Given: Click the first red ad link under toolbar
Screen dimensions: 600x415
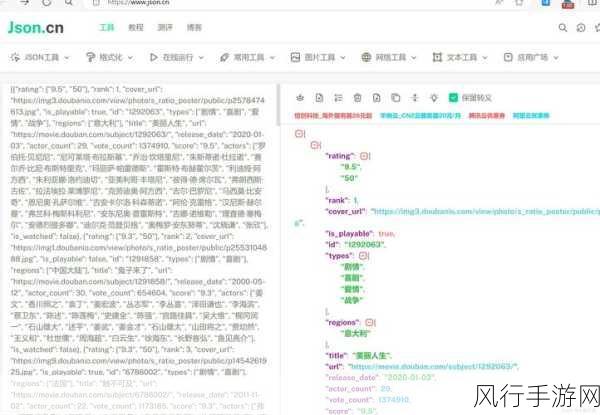Looking at the screenshot, I should point(333,116).
